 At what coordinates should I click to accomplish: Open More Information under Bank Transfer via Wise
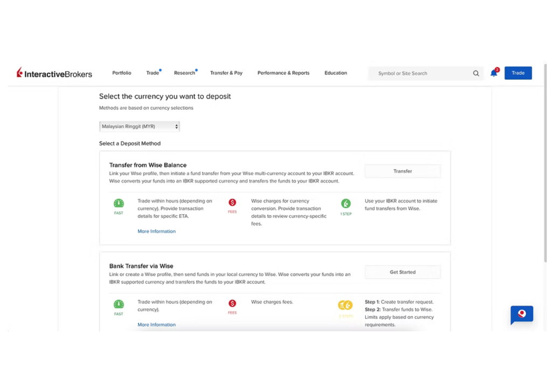pos(156,325)
